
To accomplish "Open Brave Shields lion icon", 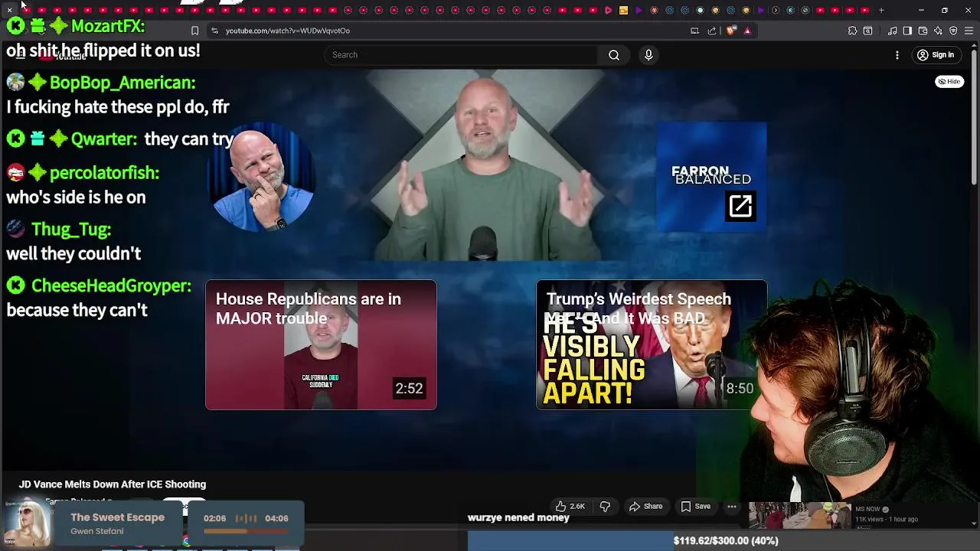I will click(731, 31).
